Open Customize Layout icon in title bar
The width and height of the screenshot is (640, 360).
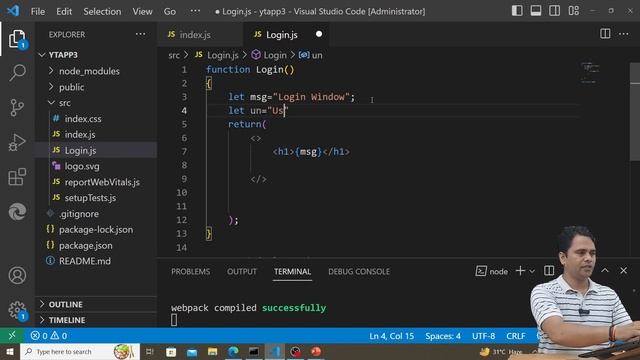[x=573, y=11]
